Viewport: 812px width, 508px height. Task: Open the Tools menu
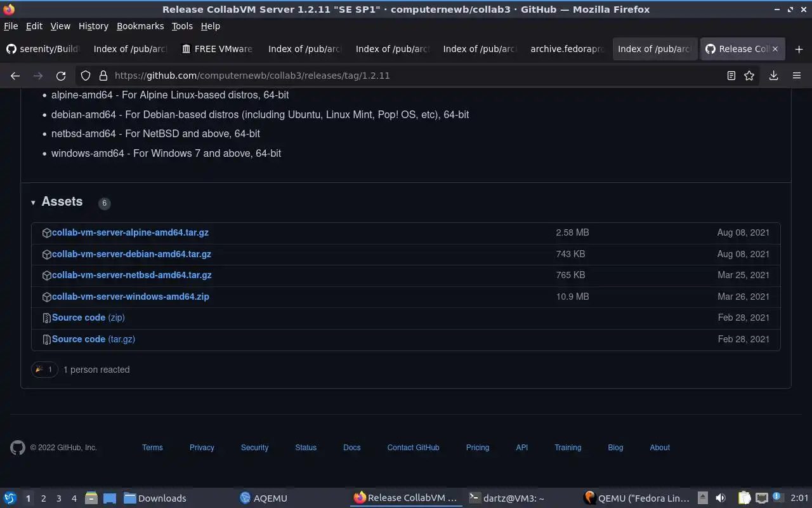tap(182, 26)
